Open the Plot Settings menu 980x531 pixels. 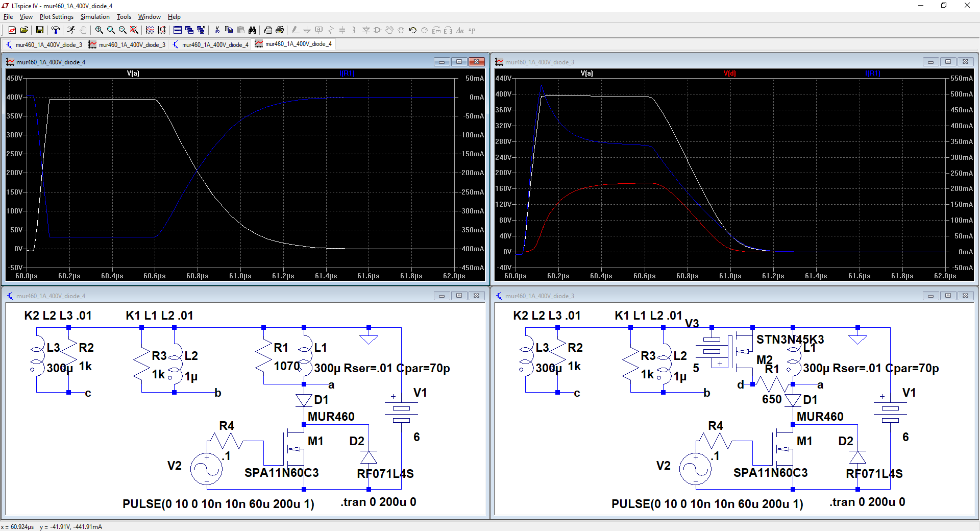tap(56, 17)
